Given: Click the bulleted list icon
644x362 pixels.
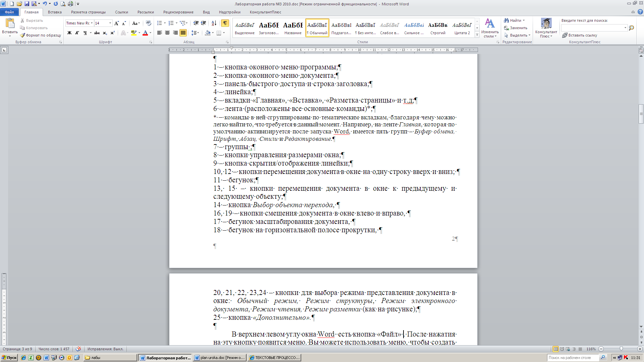Looking at the screenshot, I should [159, 23].
